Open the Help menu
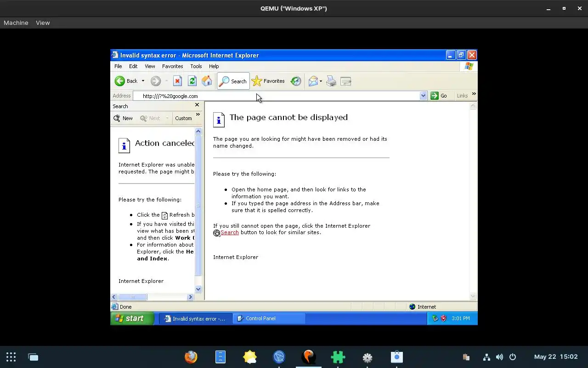588x368 pixels. tap(214, 66)
